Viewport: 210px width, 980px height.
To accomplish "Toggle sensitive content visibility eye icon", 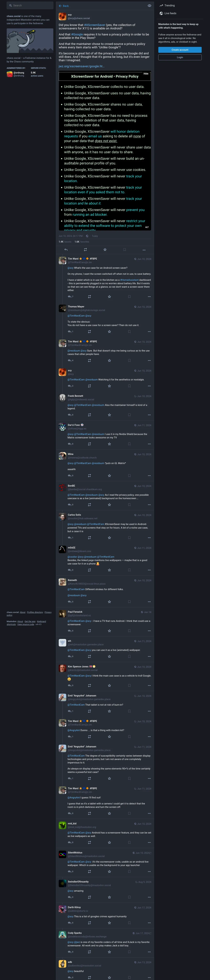I will click(x=149, y=6).
